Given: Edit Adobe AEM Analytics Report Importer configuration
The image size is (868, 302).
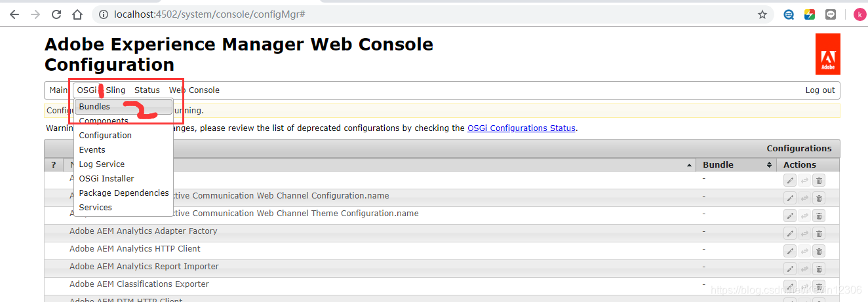Looking at the screenshot, I should (x=789, y=269).
